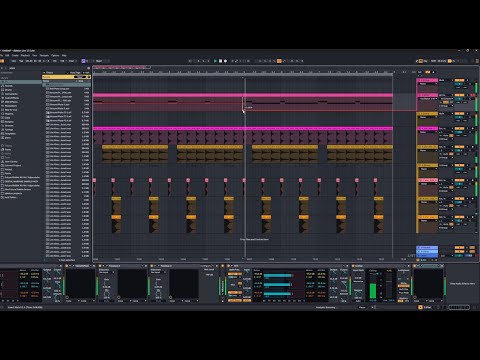The image size is (480, 360).
Task: Select the first yellow track header
Action: point(428,114)
